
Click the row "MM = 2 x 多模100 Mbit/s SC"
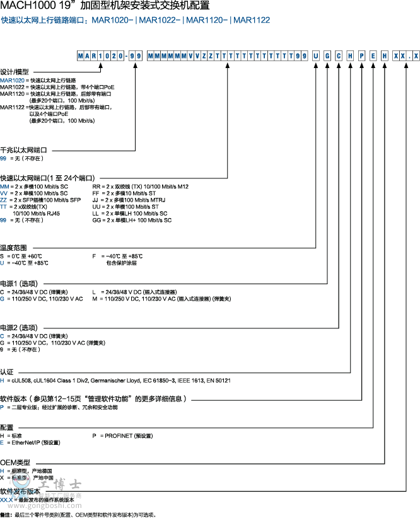pos(34,187)
